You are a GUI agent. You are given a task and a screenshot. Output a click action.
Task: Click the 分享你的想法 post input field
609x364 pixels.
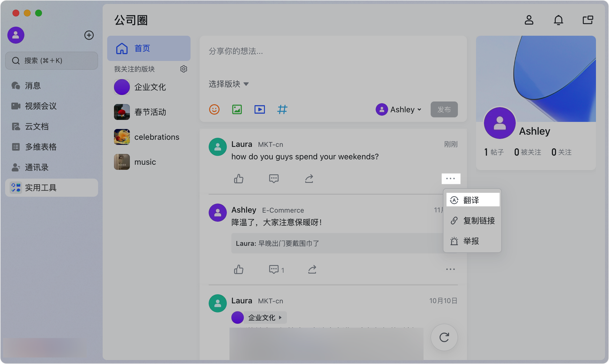tap(333, 52)
